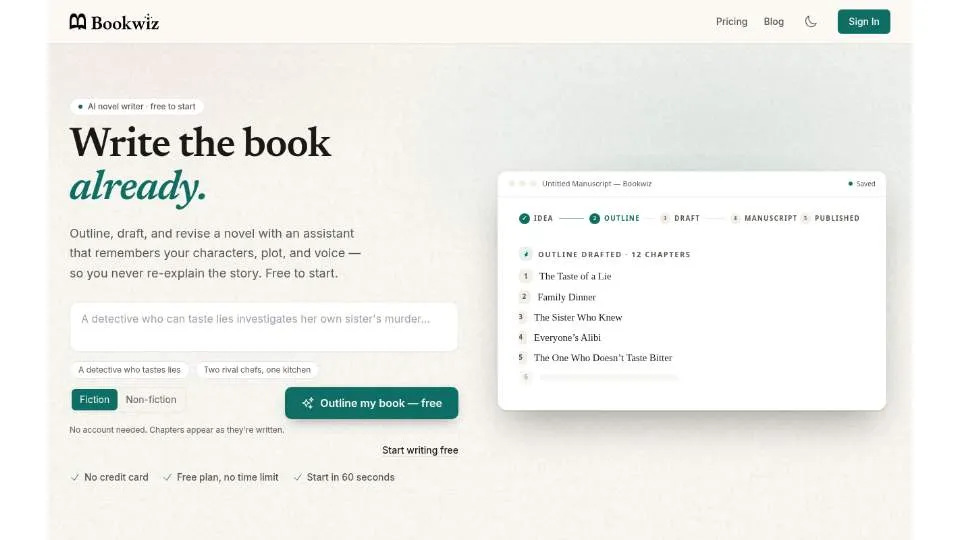
Task: Open chapter 'The Taste of a Lie'
Action: tap(575, 276)
